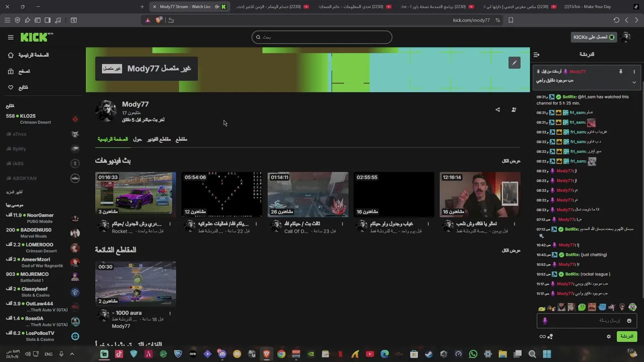Viewport: 644px width, 362px height.
Task: Click the green 'الدردشة' send button
Action: pos(626,336)
